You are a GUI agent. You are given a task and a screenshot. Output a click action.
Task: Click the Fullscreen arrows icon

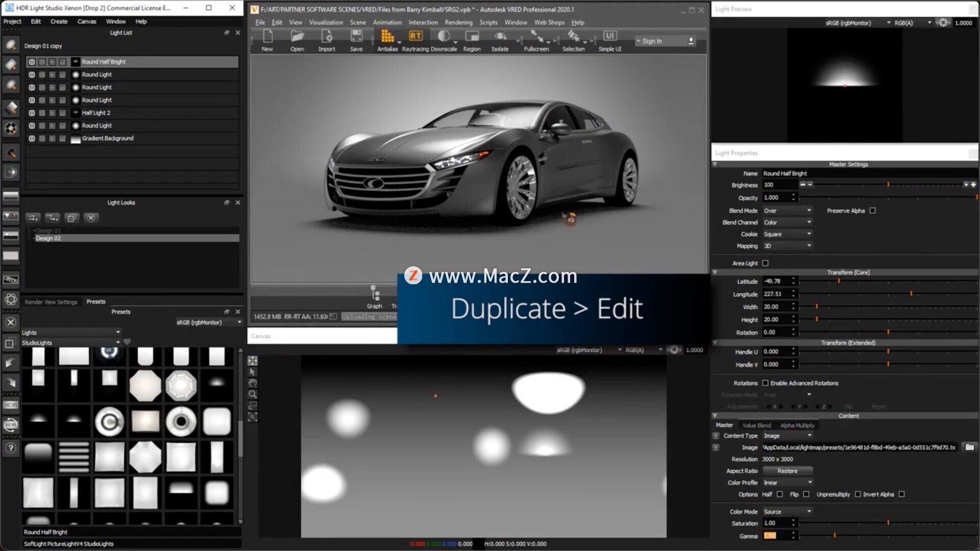536,36
